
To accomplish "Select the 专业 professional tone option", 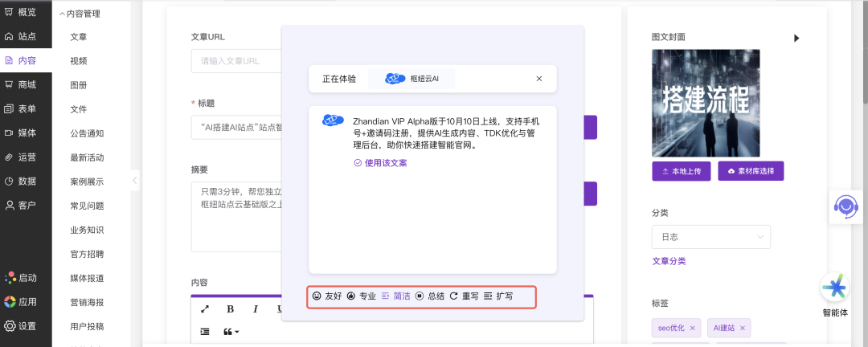I will 362,296.
